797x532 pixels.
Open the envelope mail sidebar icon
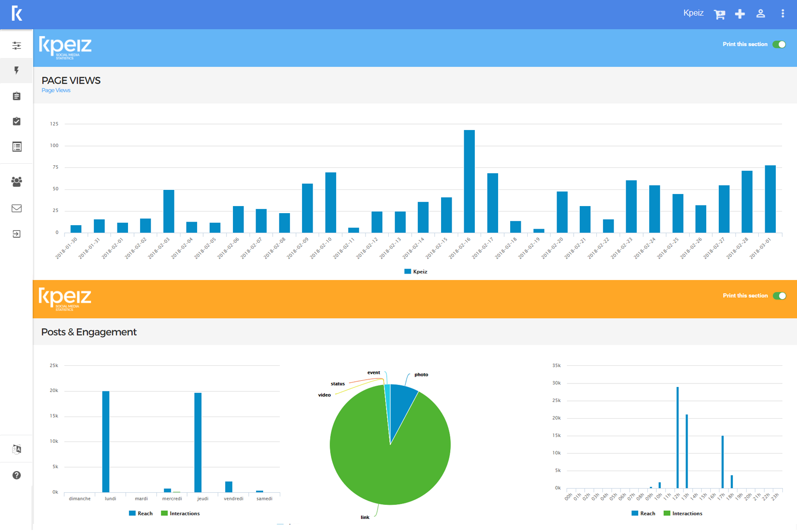[17, 208]
